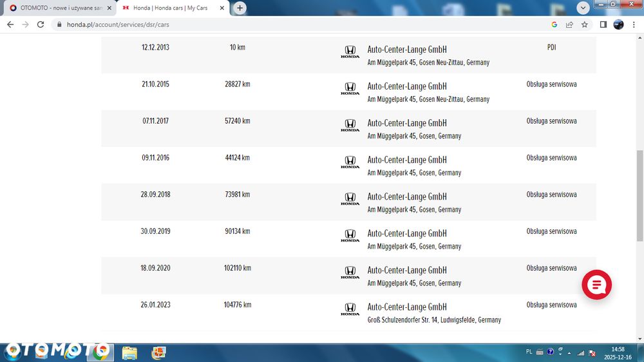Viewport: 644px width, 362px height.
Task: Select the mileage 104776 km
Action: (x=238, y=305)
